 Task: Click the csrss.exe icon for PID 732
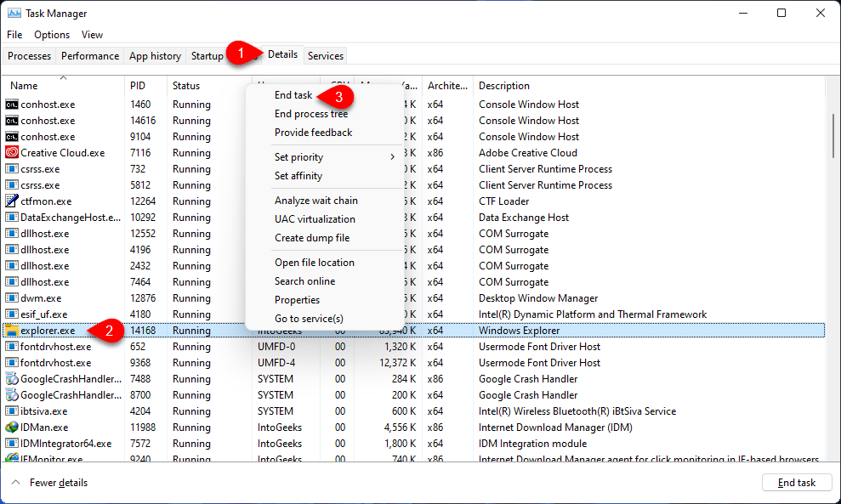(11, 169)
